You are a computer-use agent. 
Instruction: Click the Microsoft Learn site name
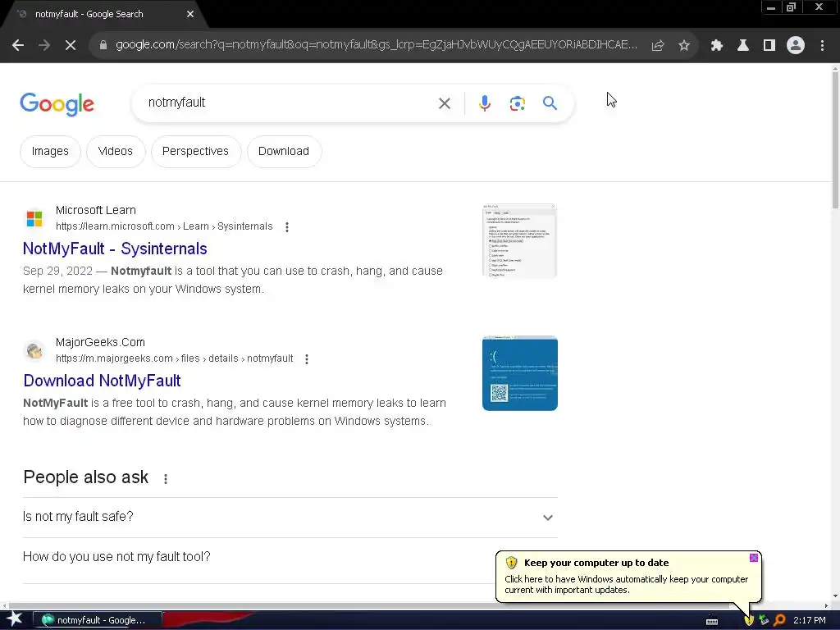[96, 211]
